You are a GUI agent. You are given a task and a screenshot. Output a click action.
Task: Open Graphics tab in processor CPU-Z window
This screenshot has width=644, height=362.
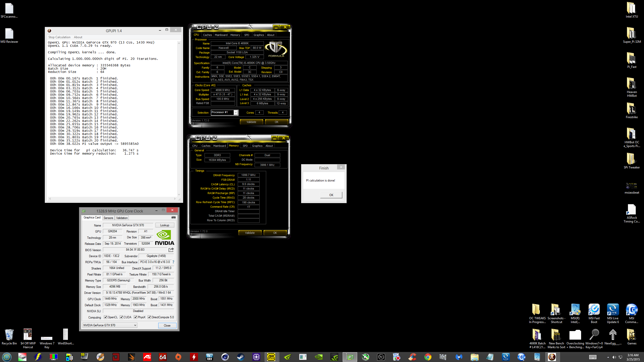click(x=259, y=35)
